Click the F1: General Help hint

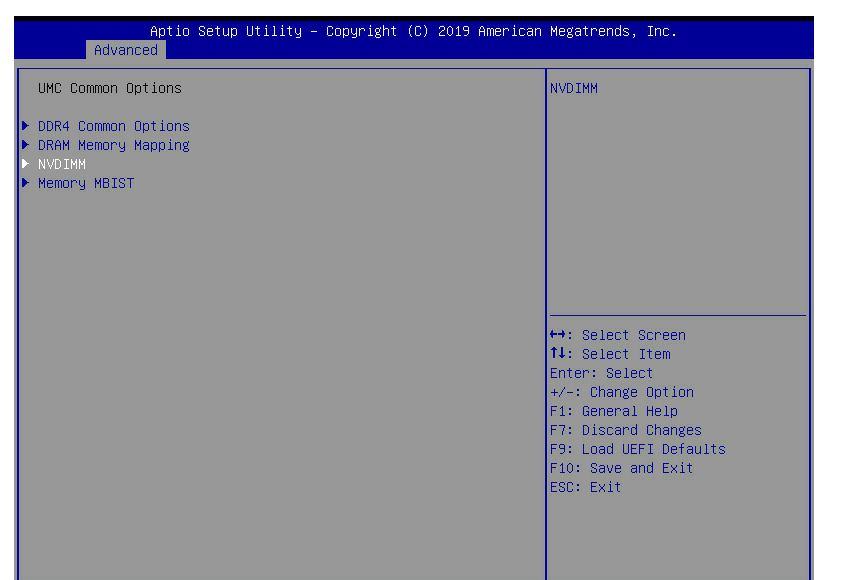614,411
